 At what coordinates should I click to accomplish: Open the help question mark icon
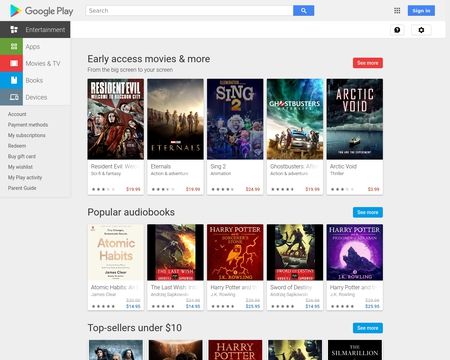[397, 30]
